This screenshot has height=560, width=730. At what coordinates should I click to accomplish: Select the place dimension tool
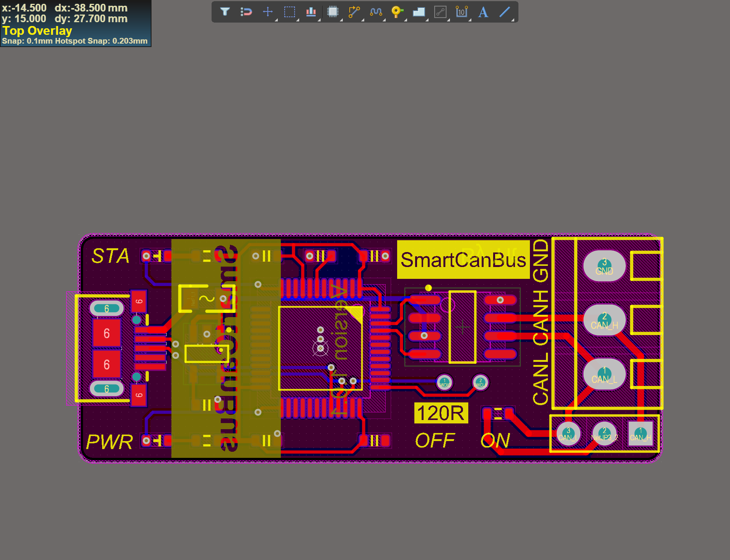[462, 12]
